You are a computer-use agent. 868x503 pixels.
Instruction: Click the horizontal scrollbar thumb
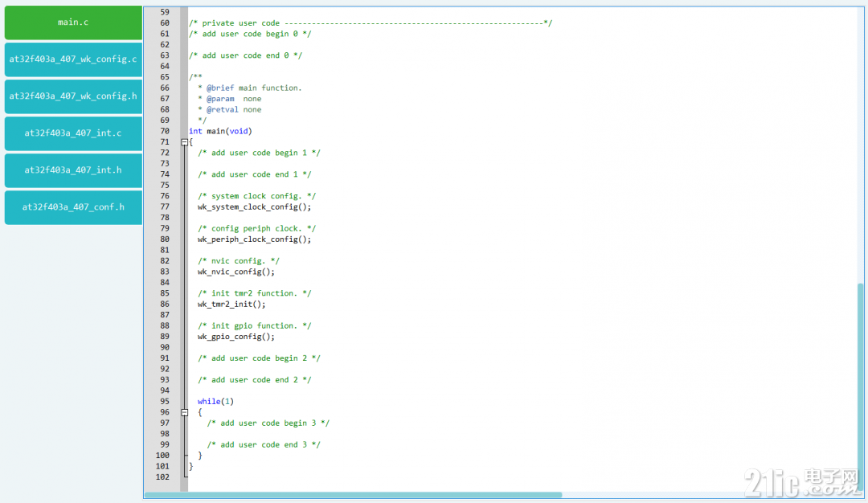point(353,495)
